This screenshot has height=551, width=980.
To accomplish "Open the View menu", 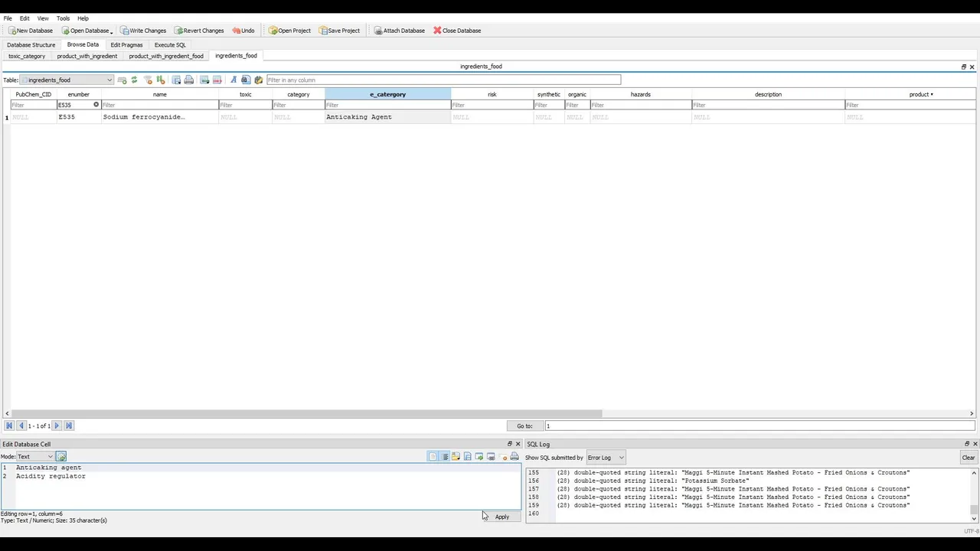I will click(43, 18).
